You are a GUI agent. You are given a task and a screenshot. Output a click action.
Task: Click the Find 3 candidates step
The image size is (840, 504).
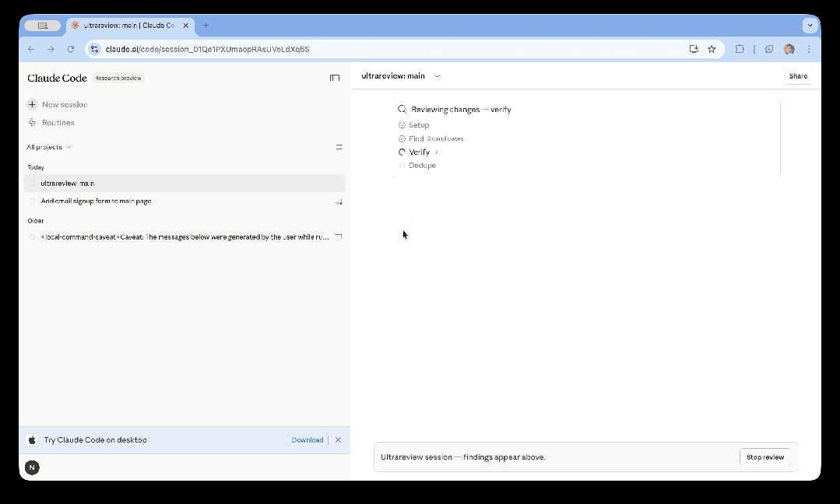point(431,138)
